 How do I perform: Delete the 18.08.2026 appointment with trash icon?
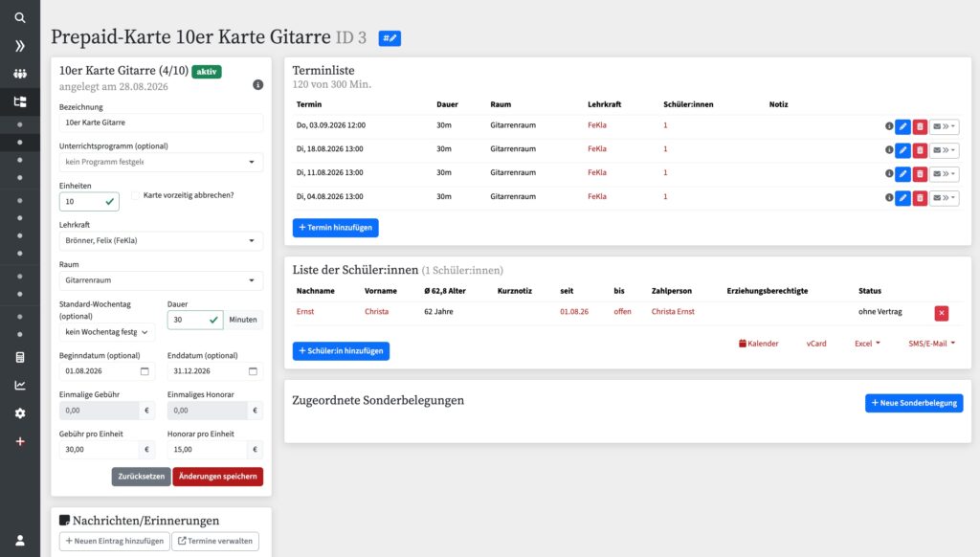920,150
